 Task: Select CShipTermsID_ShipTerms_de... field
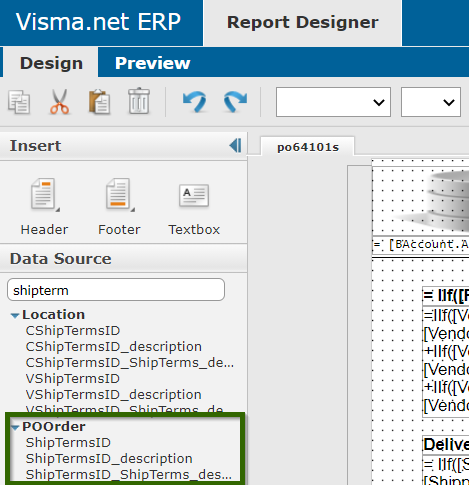(x=130, y=363)
